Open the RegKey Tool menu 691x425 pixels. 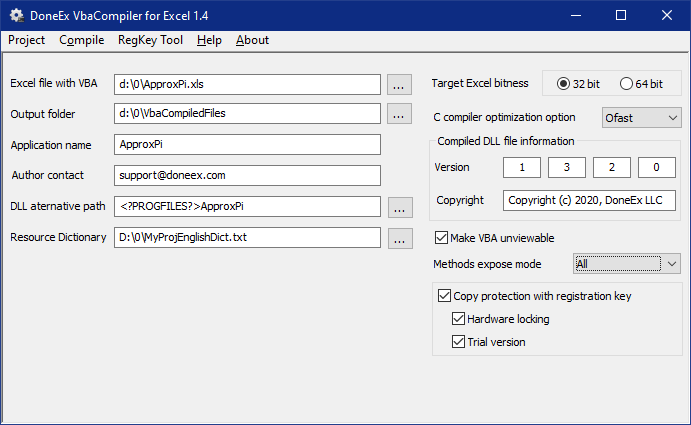click(150, 40)
